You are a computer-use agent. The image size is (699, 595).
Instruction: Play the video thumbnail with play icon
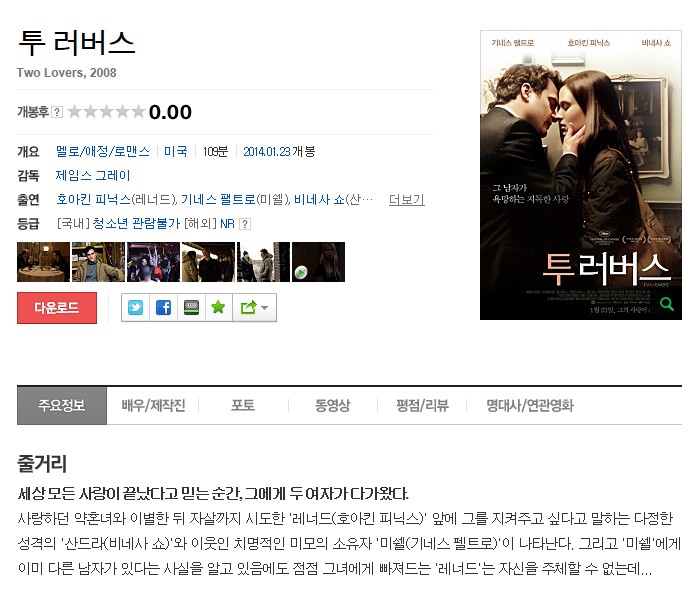tap(318, 262)
